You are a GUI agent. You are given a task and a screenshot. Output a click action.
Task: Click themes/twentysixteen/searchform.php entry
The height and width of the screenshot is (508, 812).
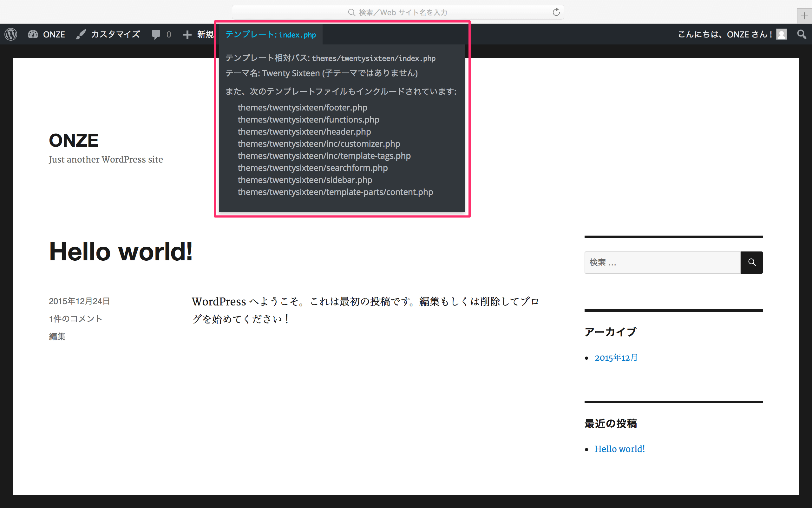point(313,168)
